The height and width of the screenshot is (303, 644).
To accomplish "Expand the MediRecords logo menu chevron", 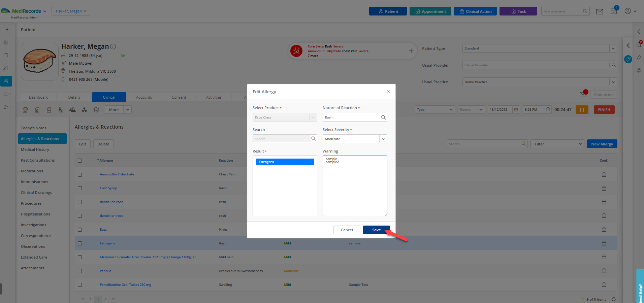I will [x=45, y=11].
